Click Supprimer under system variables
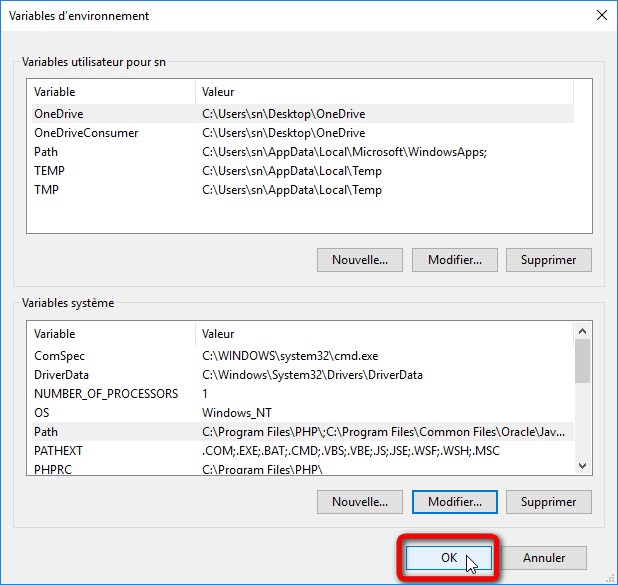 (x=549, y=502)
